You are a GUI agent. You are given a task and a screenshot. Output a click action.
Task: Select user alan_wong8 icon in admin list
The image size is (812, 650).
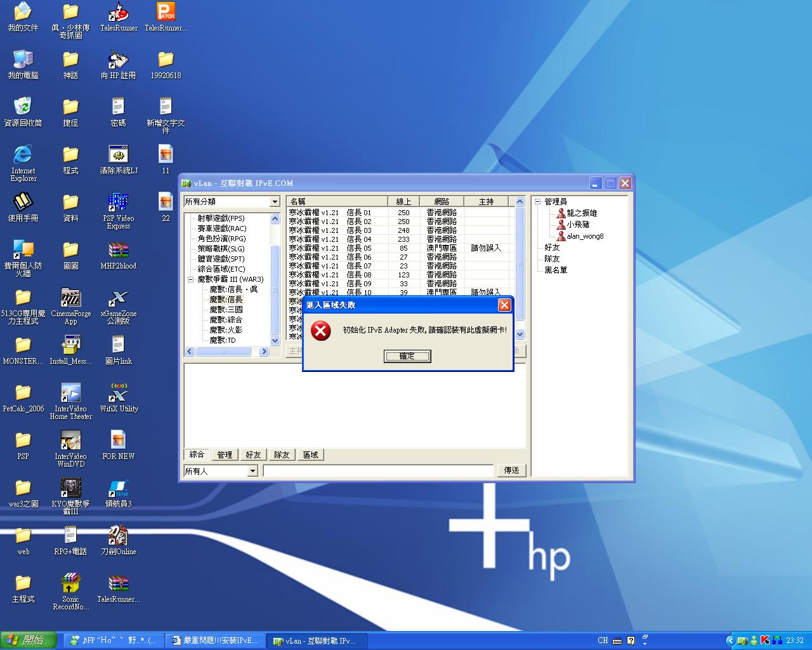point(561,236)
